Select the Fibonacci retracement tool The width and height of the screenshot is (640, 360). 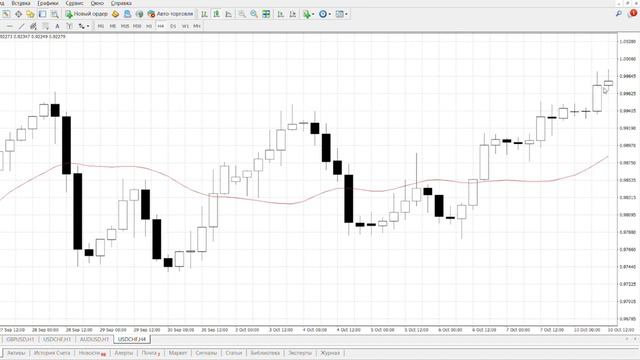(x=45, y=26)
